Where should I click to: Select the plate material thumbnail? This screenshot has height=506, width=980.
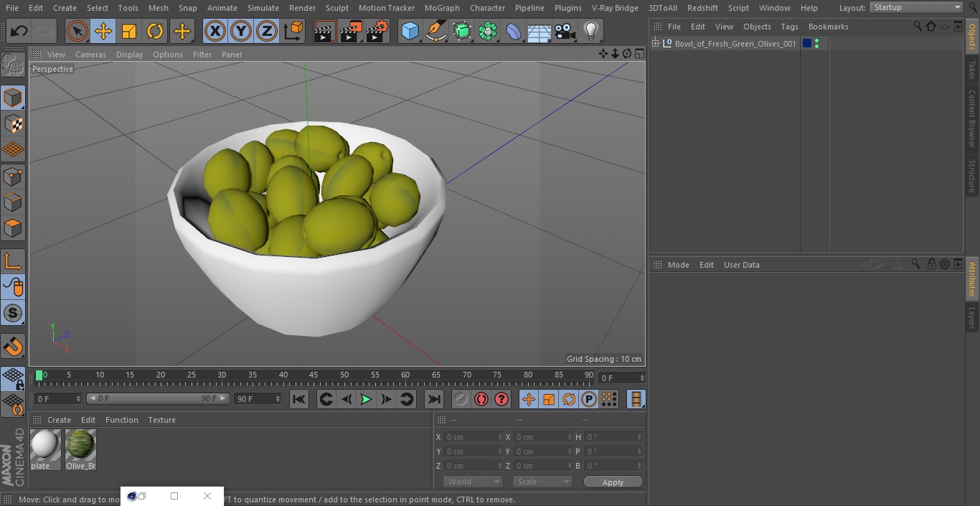point(45,449)
